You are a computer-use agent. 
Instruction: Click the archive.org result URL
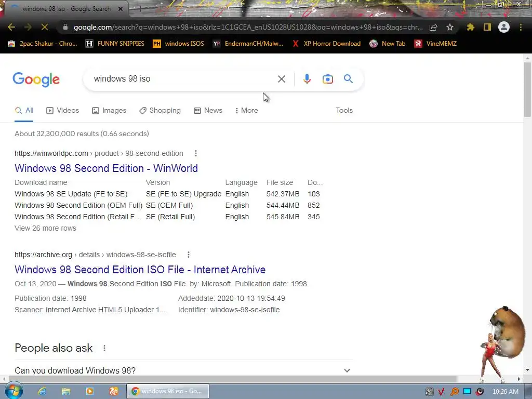coord(95,255)
